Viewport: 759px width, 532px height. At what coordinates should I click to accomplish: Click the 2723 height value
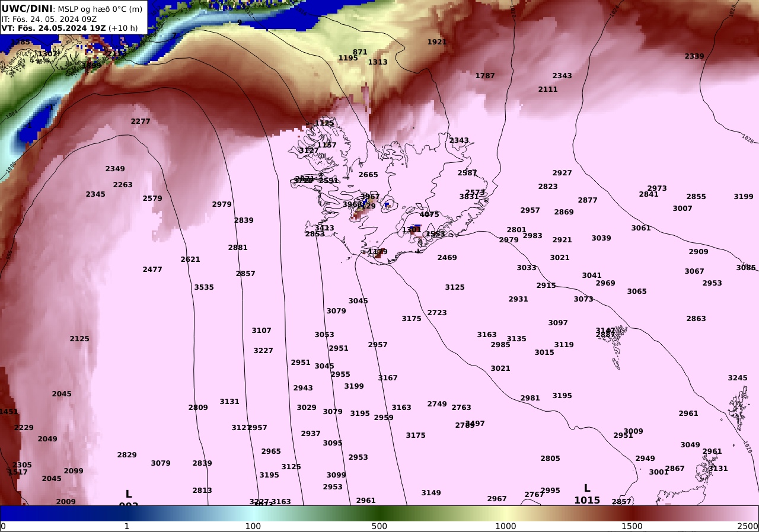pyautogui.click(x=437, y=313)
